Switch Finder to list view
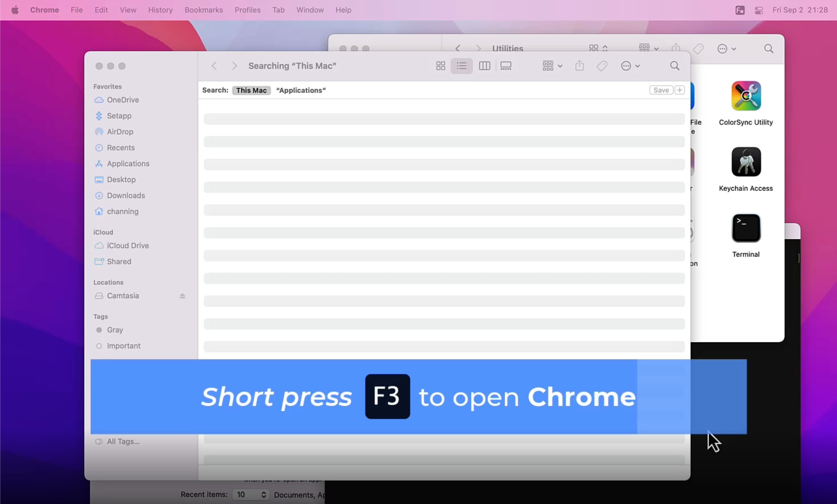This screenshot has height=504, width=837. coord(461,66)
